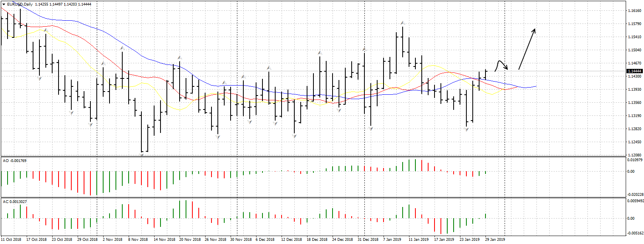The width and height of the screenshot is (644, 244).
Task: Click the latest green AO histogram bar
Action: [x=486, y=172]
